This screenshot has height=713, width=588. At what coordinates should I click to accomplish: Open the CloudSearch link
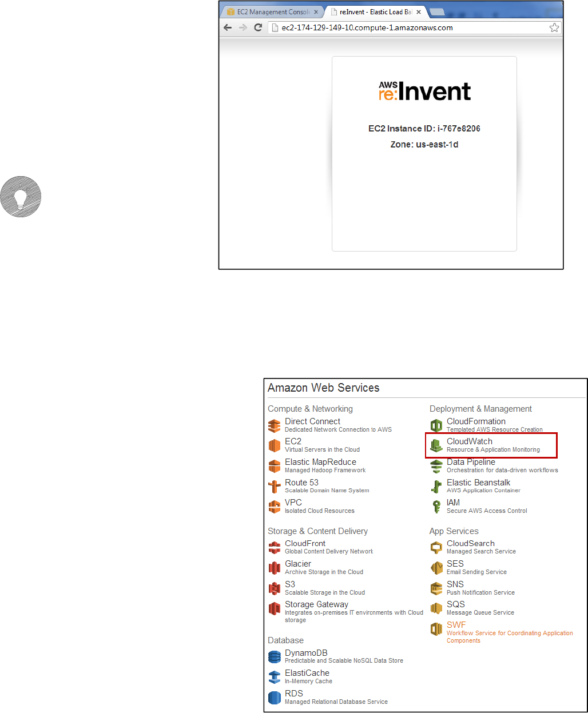[x=471, y=544]
